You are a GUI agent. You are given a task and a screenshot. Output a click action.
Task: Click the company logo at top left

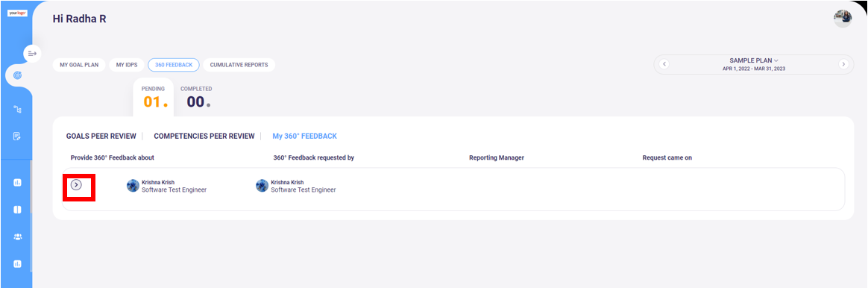coord(17,12)
